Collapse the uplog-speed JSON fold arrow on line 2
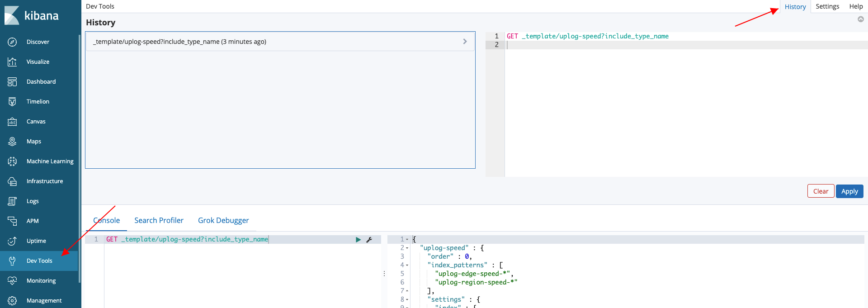Screen dimensions: 868x308 407,248
